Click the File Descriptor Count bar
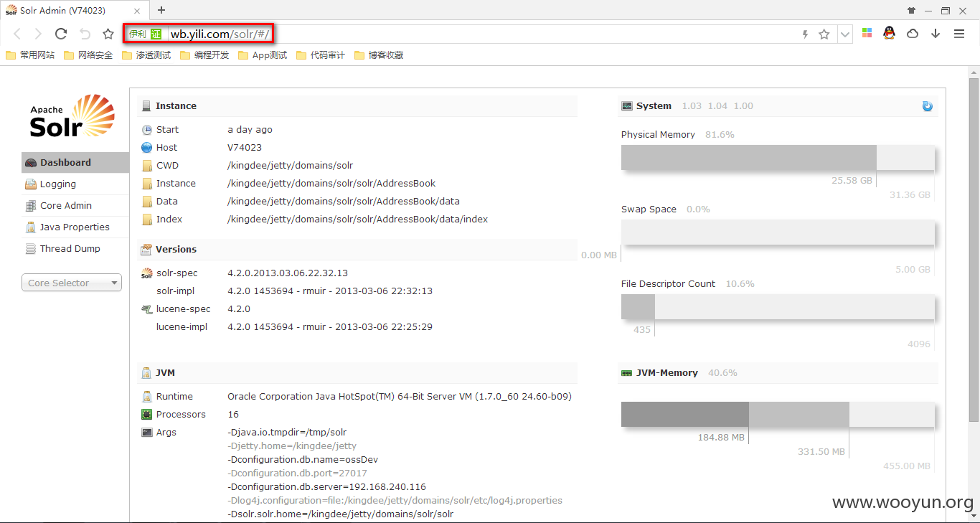This screenshot has width=980, height=523. click(x=778, y=307)
